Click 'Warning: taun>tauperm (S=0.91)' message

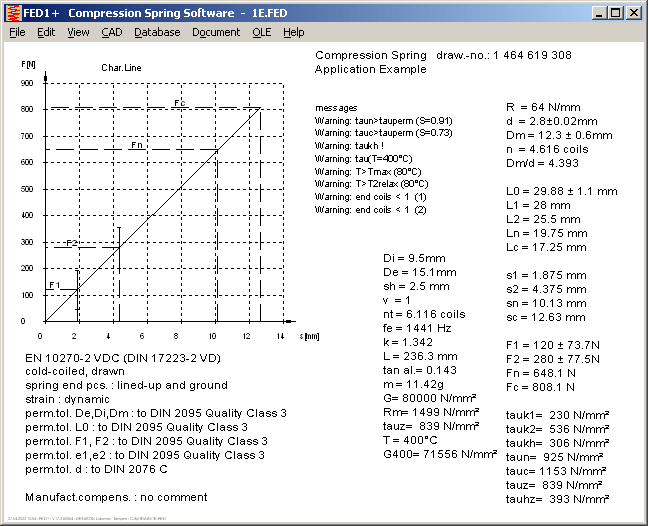click(384, 121)
